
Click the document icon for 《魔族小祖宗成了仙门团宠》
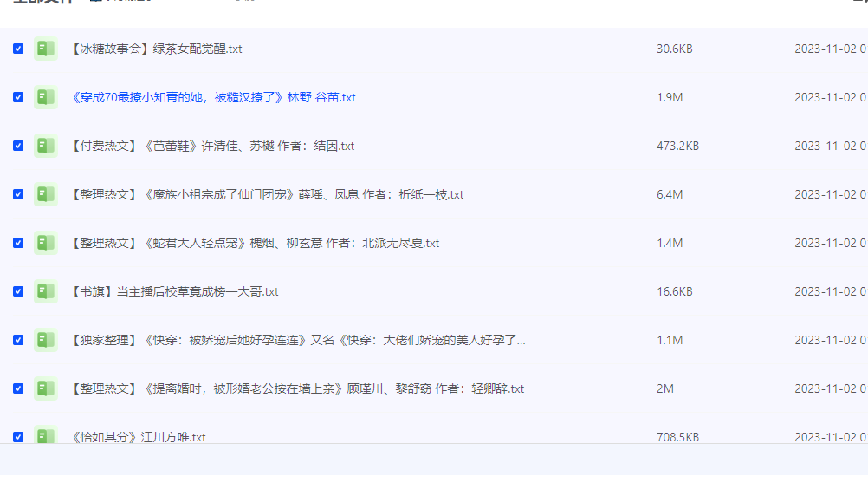[45, 195]
